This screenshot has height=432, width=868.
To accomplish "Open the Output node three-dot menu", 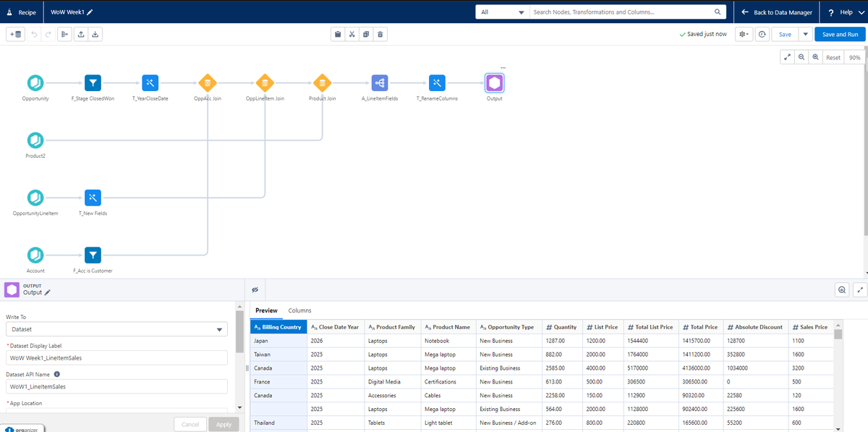I will (503, 68).
